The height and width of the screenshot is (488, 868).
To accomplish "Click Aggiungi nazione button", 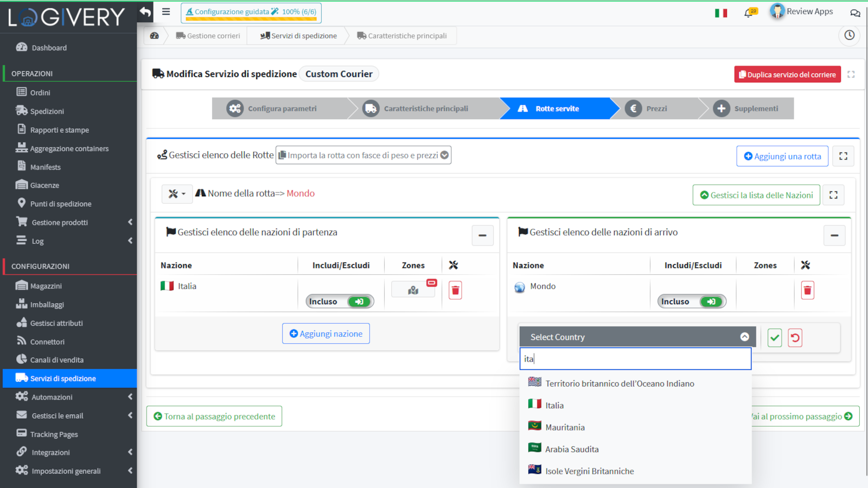I will (326, 333).
